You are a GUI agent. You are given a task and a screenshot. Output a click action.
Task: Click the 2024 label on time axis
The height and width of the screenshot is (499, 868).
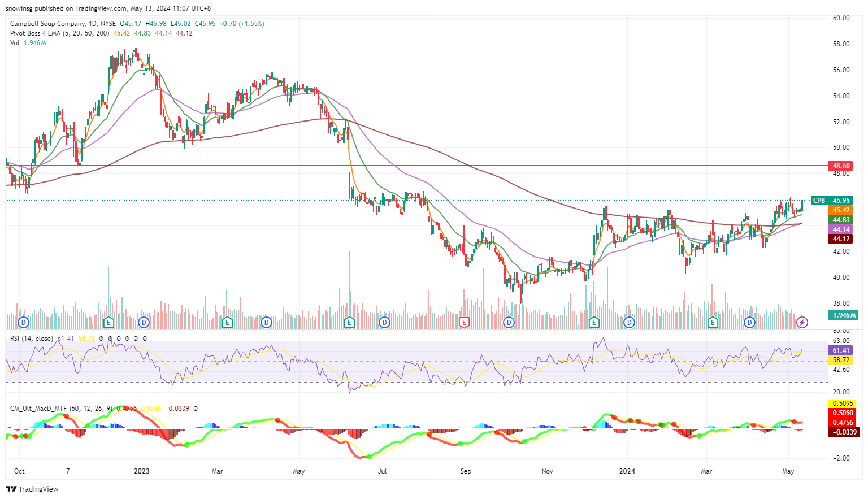[627, 471]
